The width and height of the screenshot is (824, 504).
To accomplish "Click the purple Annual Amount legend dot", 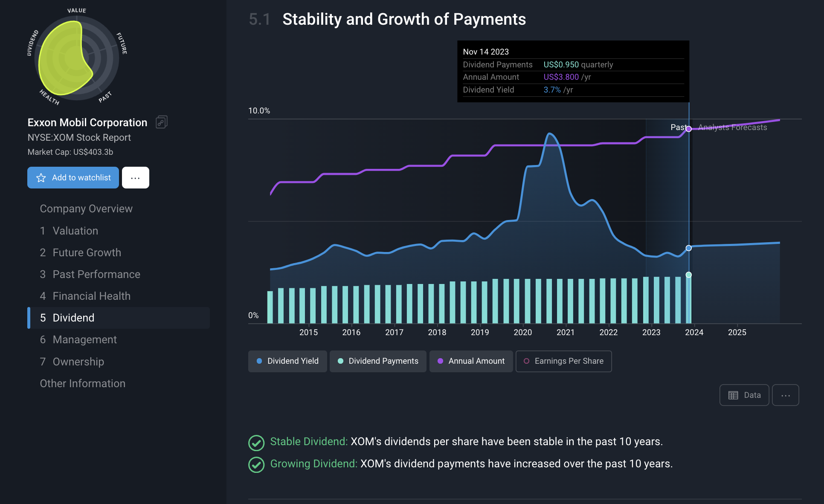I will (441, 361).
